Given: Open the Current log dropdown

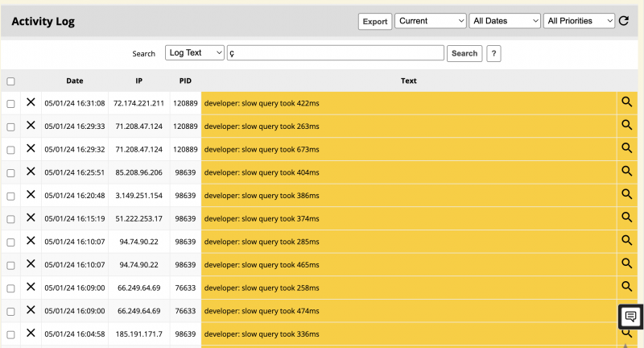Looking at the screenshot, I should [431, 21].
